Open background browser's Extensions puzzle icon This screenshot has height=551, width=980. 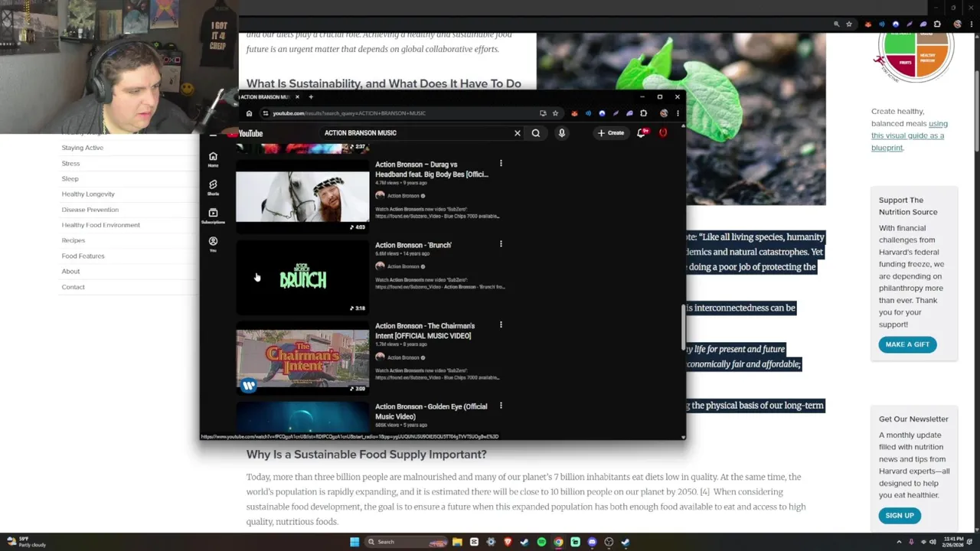937,24
